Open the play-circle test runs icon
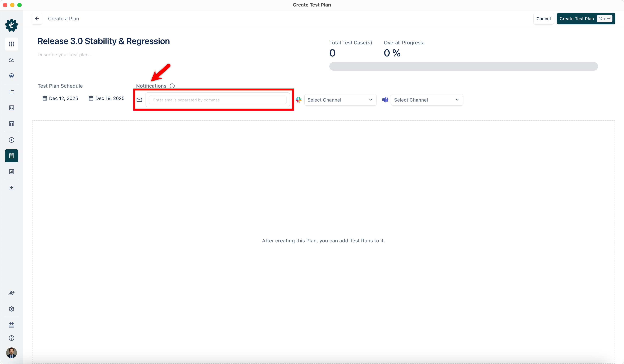624x364 pixels. pyautogui.click(x=11, y=140)
